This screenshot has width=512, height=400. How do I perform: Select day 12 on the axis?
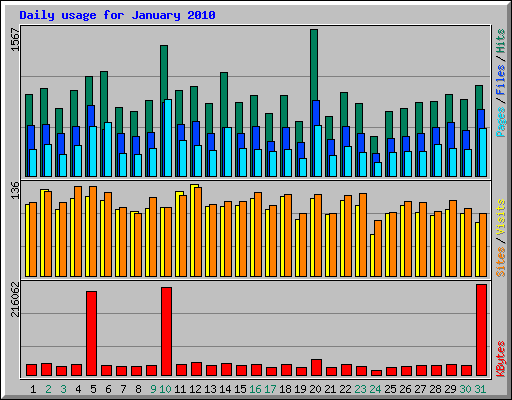(x=195, y=389)
